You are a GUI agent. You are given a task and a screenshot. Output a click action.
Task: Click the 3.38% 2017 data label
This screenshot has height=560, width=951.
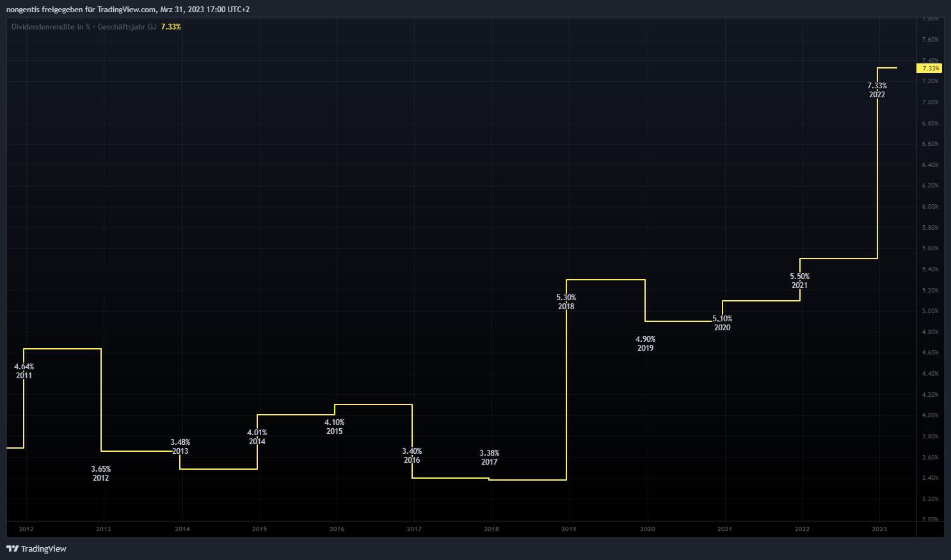[x=489, y=458]
